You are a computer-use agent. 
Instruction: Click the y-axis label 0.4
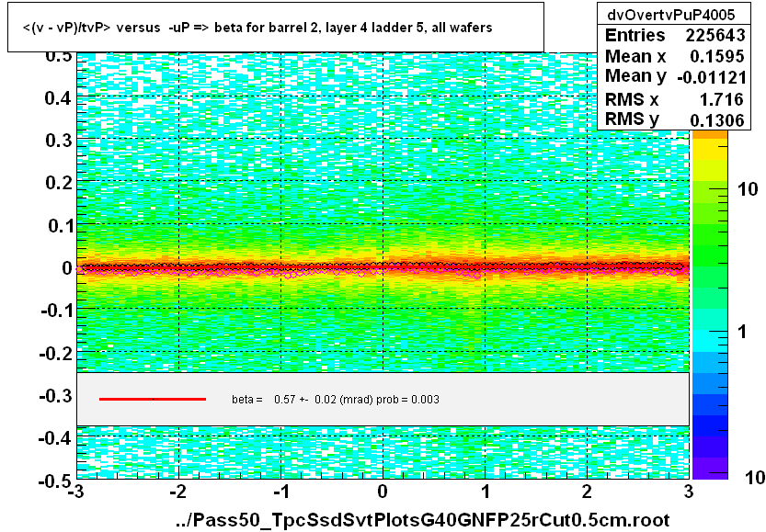[59, 98]
